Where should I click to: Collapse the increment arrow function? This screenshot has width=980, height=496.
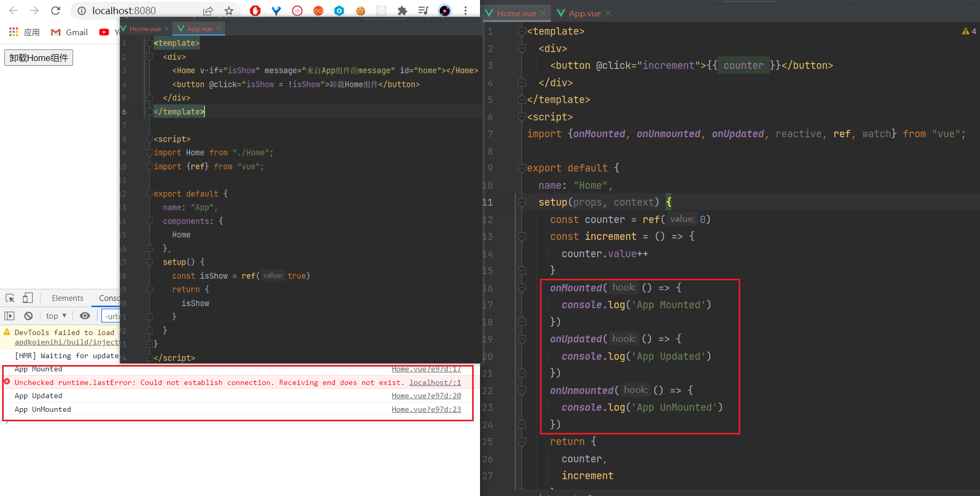(522, 237)
